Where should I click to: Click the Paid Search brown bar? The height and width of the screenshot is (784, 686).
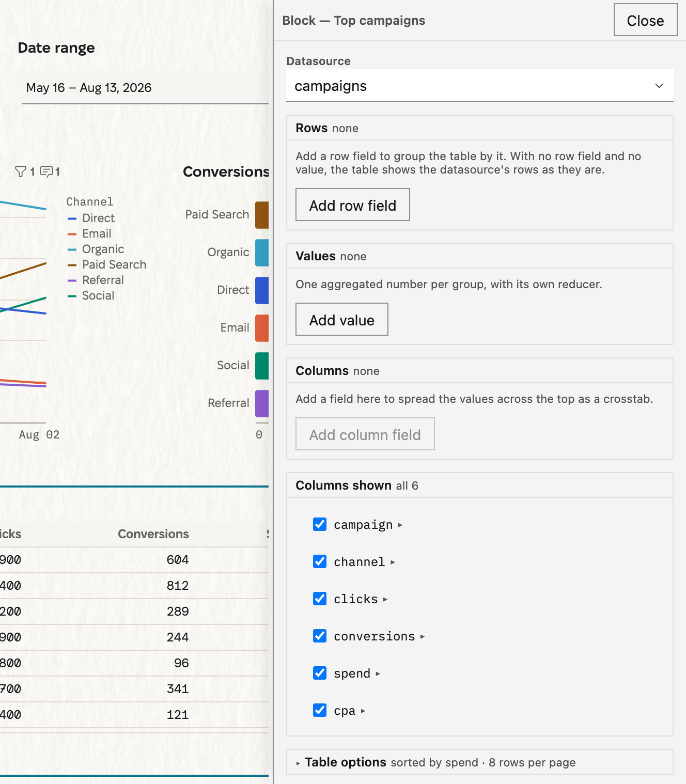click(262, 215)
